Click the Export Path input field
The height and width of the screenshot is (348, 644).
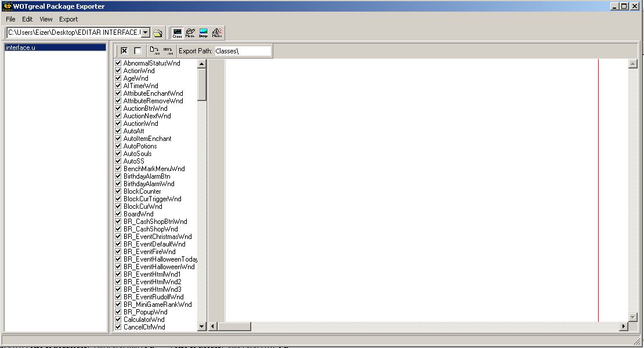click(243, 51)
